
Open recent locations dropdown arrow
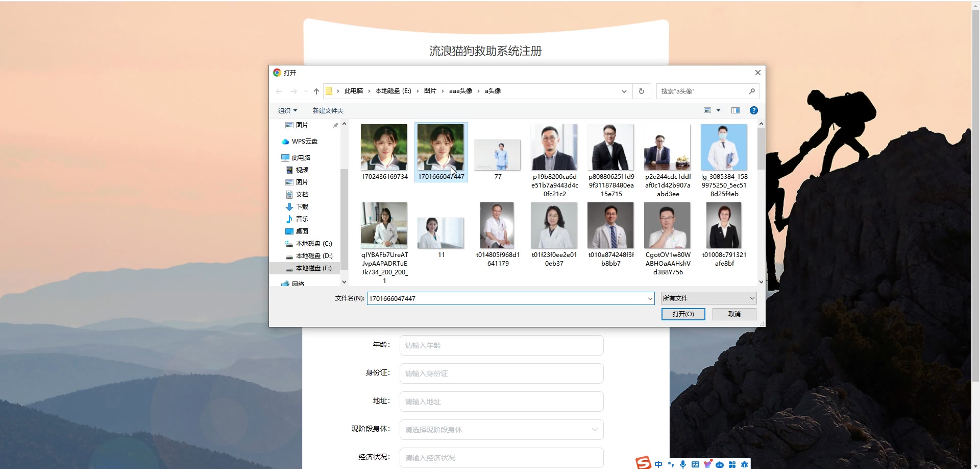point(306,91)
